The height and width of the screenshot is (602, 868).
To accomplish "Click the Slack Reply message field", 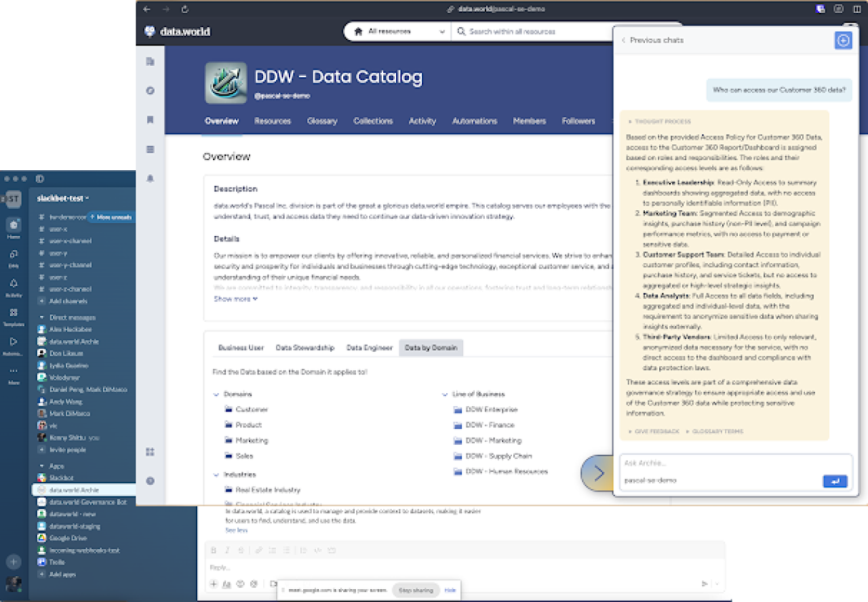I will tap(465, 567).
